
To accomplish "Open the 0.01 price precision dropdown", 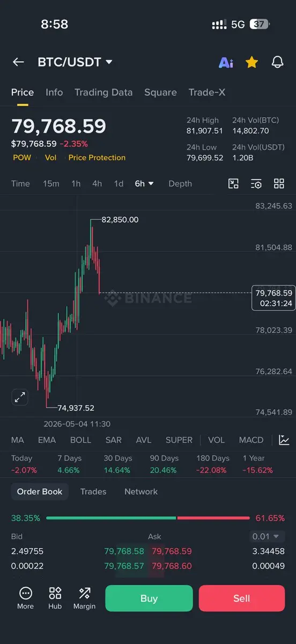I will click(267, 536).
